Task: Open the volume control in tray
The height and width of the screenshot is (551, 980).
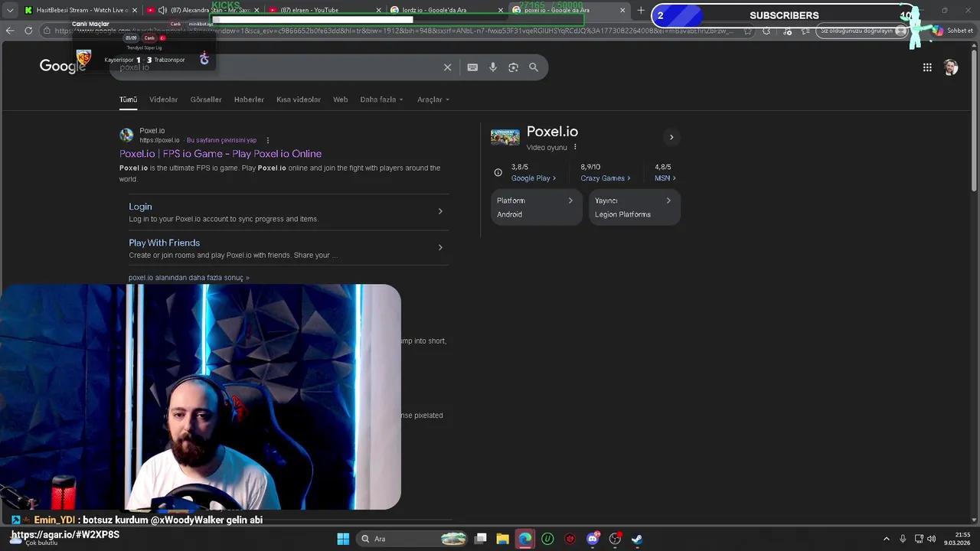Action: pyautogui.click(x=931, y=539)
